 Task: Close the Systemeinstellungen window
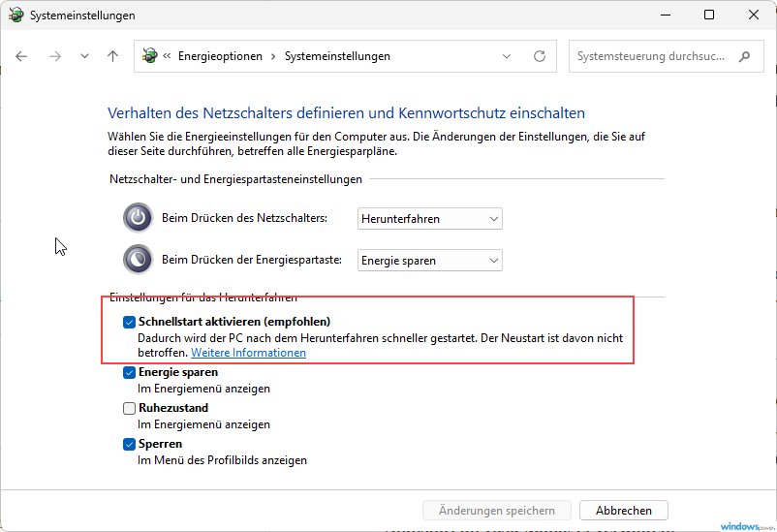tap(753, 15)
